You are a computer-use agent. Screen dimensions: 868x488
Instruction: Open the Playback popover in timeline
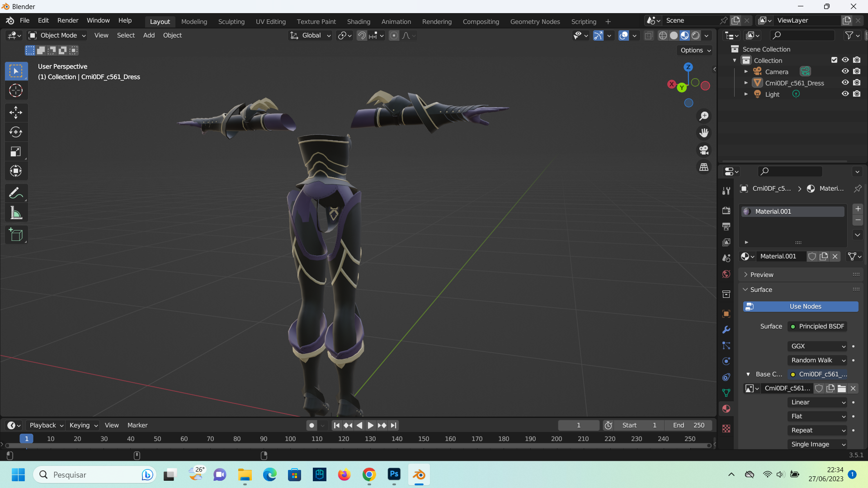[x=46, y=425]
